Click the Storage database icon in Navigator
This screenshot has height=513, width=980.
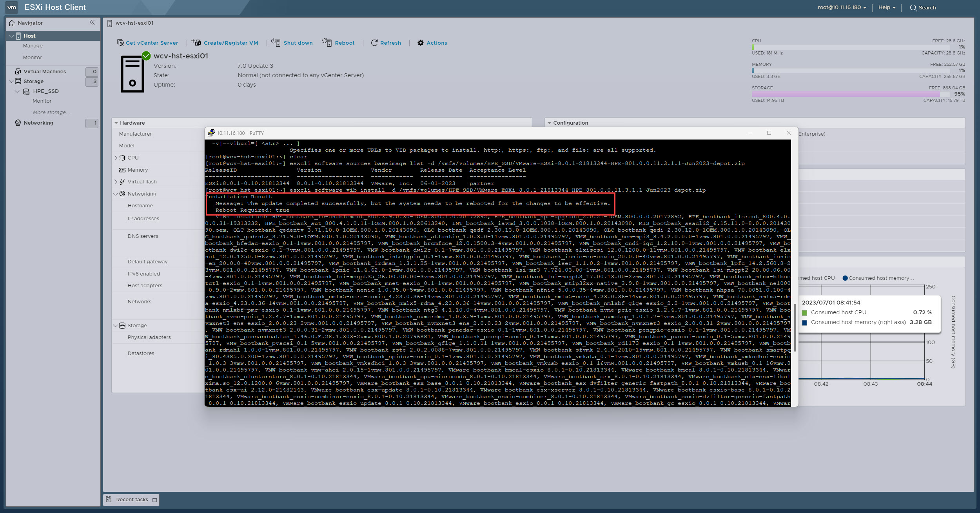[18, 81]
